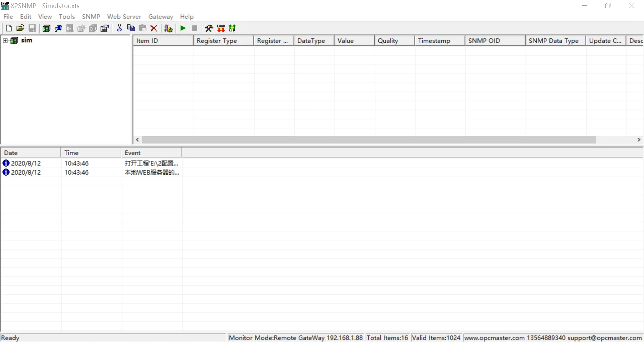Open an existing project
The height and width of the screenshot is (342, 644).
pyautogui.click(x=20, y=28)
